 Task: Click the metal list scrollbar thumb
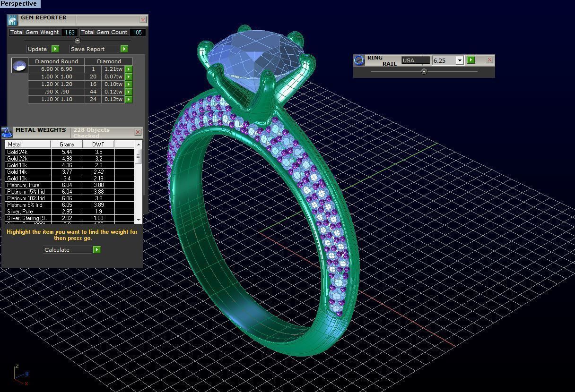click(x=139, y=156)
